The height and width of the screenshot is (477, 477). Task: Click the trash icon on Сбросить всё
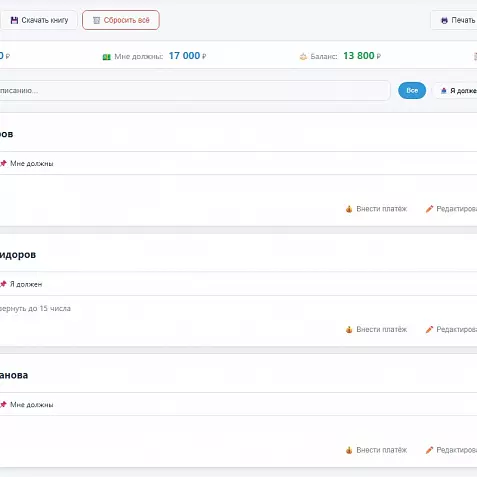pos(96,20)
